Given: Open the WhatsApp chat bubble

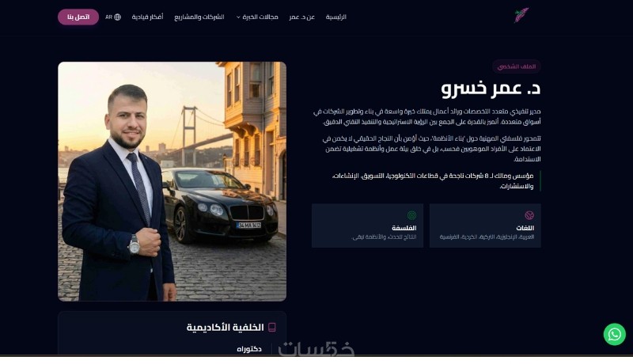Looking at the screenshot, I should point(615,334).
